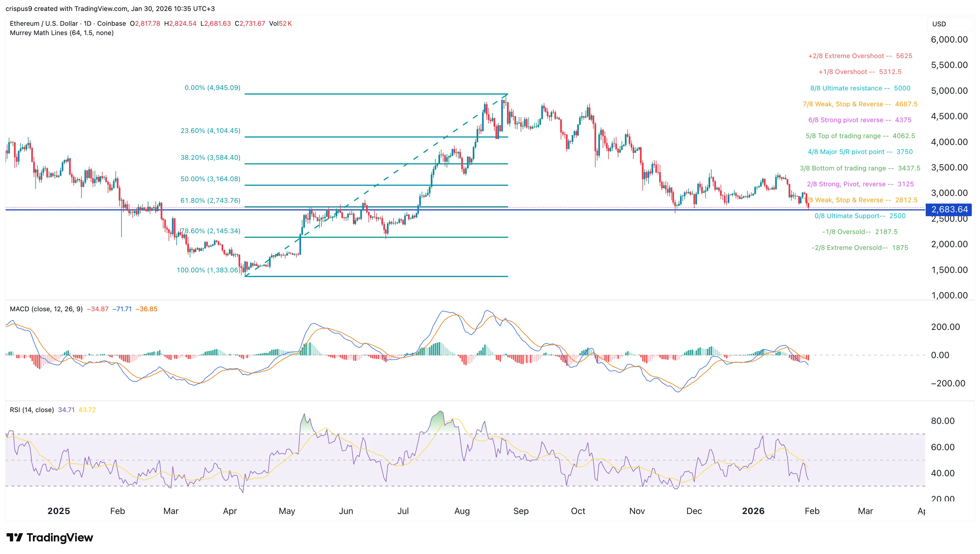Open the 1D timeframe selector
The image size is (980, 554).
click(x=88, y=23)
